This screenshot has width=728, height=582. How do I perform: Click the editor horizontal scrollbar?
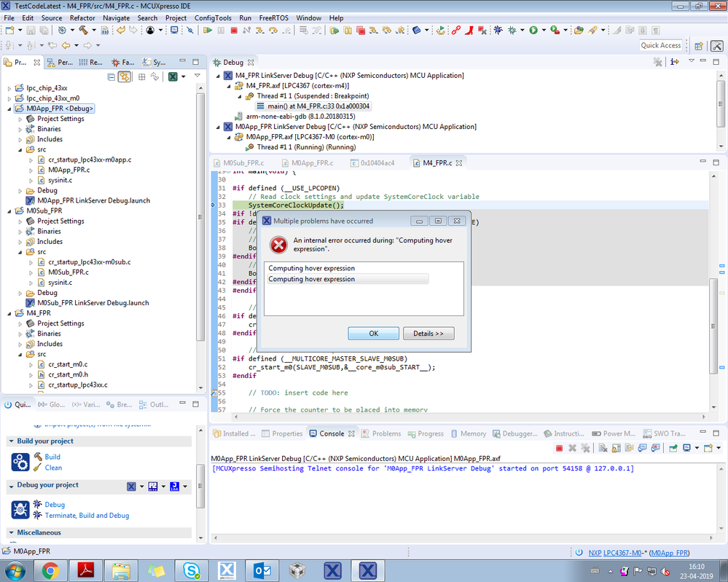pyautogui.click(x=470, y=417)
